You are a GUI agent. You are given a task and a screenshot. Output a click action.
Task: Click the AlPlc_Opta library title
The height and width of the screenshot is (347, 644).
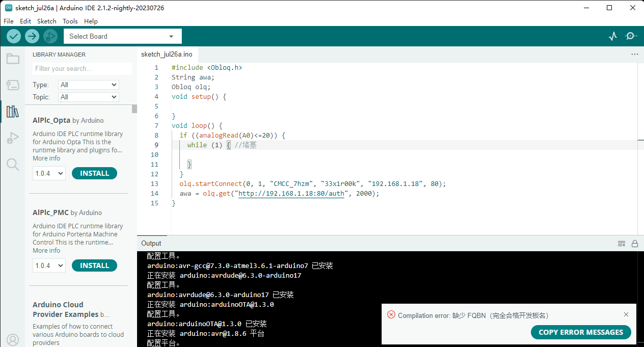click(51, 121)
